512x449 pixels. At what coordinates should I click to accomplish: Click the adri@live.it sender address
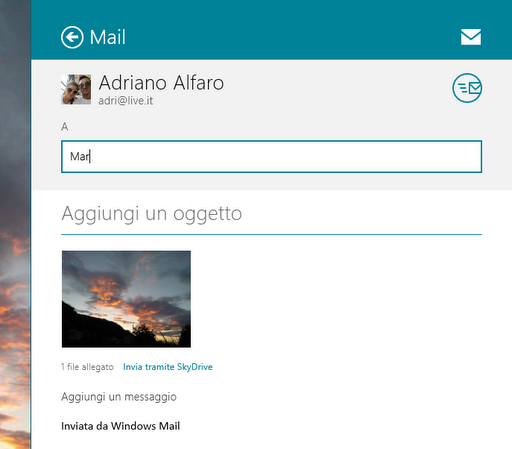pyautogui.click(x=126, y=101)
